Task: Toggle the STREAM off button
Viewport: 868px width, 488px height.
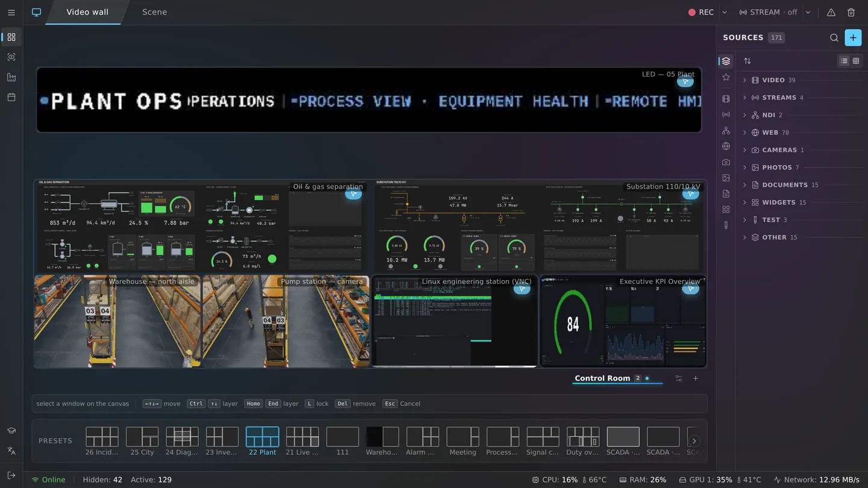Action: [x=769, y=12]
